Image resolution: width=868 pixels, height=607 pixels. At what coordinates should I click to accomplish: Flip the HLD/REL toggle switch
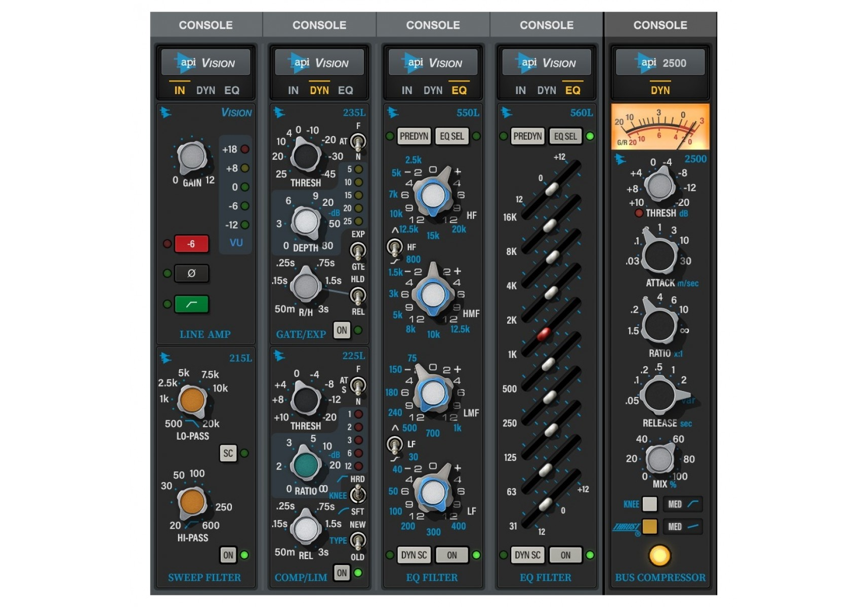coord(358,295)
